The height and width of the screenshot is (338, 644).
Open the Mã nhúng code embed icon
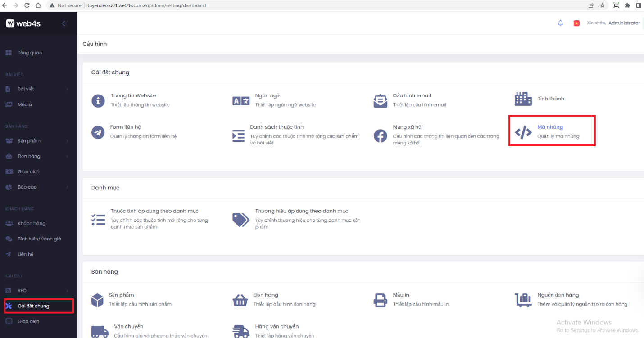click(x=522, y=132)
